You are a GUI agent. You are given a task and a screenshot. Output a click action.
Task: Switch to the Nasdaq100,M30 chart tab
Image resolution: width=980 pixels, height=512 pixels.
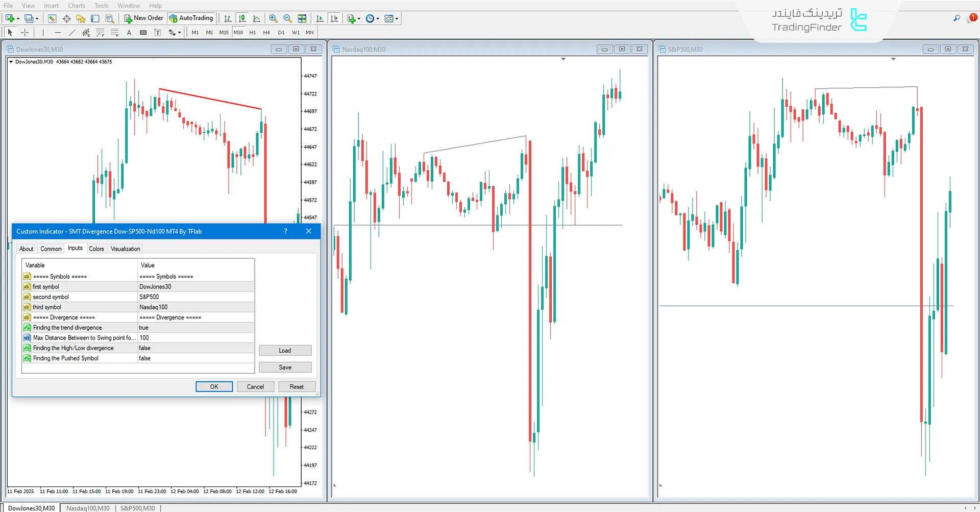pos(87,508)
